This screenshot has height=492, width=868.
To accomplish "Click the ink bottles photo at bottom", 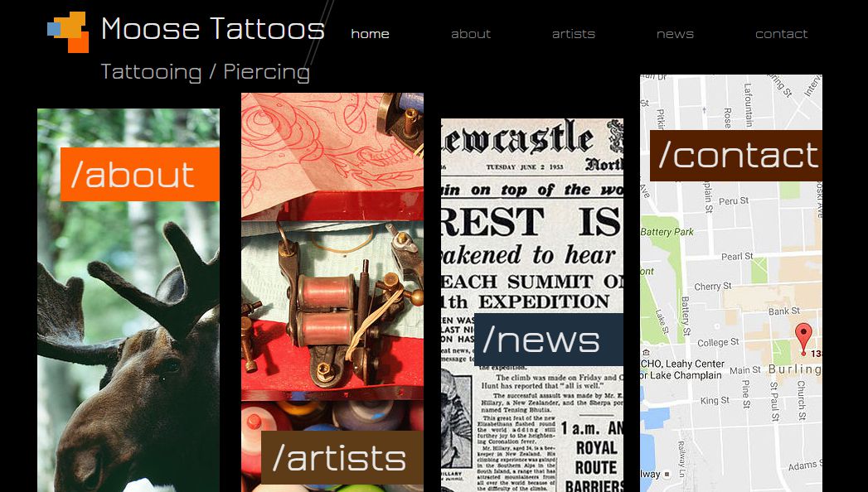I will coord(332,446).
